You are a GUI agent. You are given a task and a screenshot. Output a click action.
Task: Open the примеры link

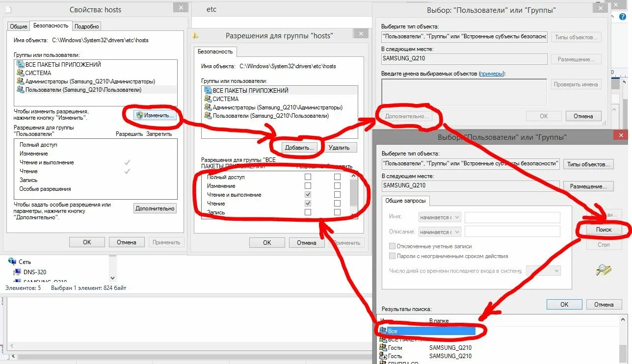492,74
